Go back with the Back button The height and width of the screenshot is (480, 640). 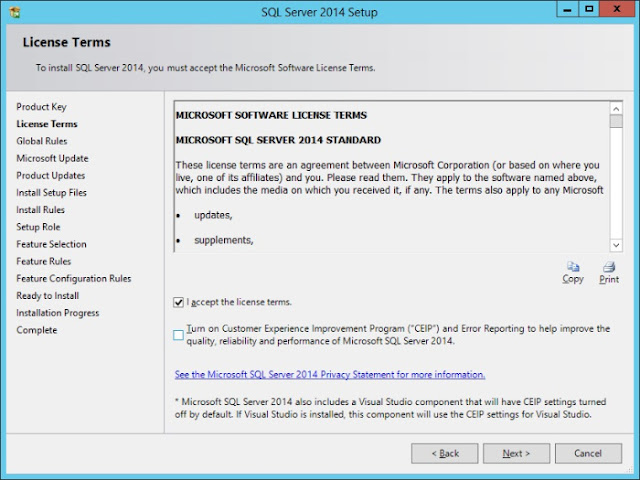(x=444, y=453)
